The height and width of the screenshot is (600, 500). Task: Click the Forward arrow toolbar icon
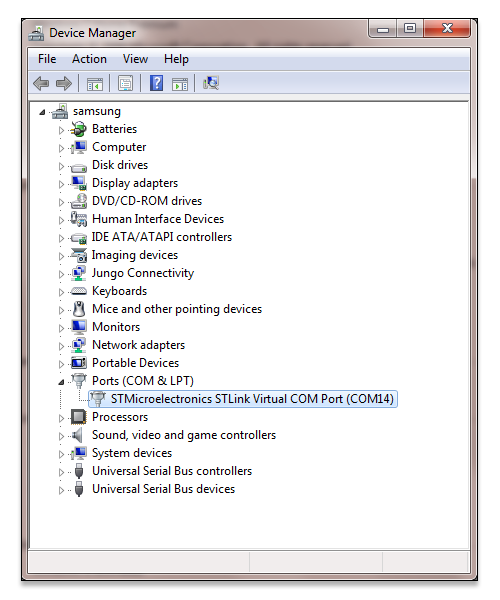[x=64, y=83]
